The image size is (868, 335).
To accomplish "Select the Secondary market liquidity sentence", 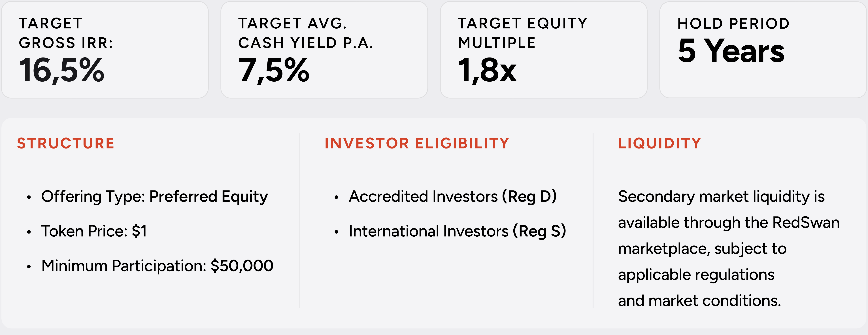I will tap(729, 248).
